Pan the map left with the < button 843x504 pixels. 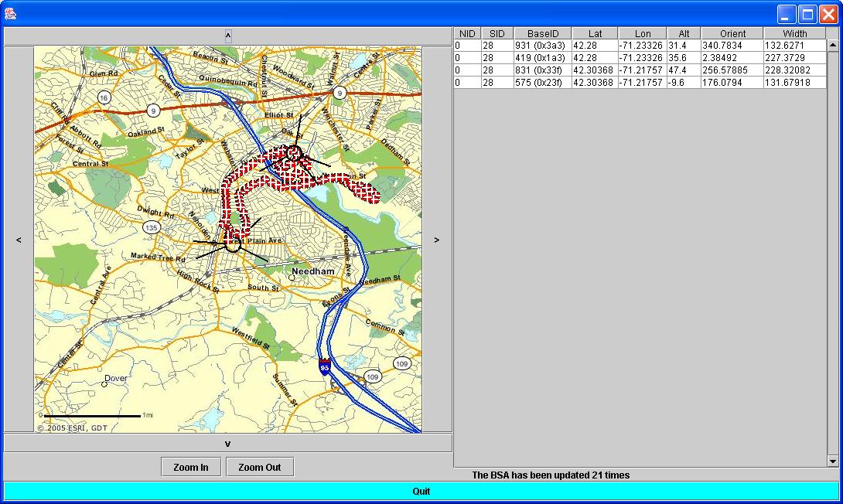[19, 240]
